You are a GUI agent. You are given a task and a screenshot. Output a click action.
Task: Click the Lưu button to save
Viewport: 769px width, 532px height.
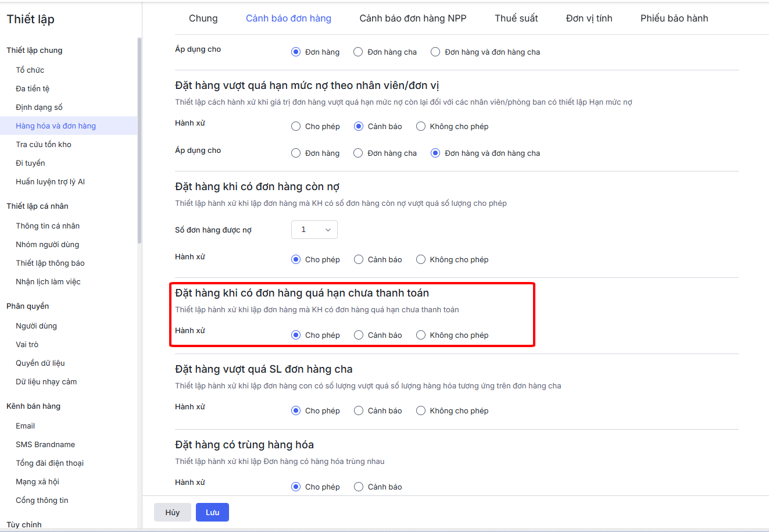[212, 512]
